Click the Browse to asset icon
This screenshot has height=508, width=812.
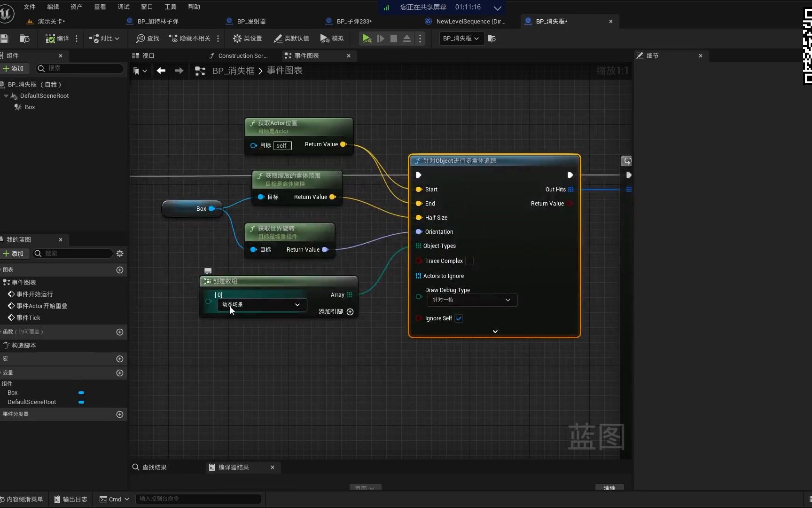(25, 39)
